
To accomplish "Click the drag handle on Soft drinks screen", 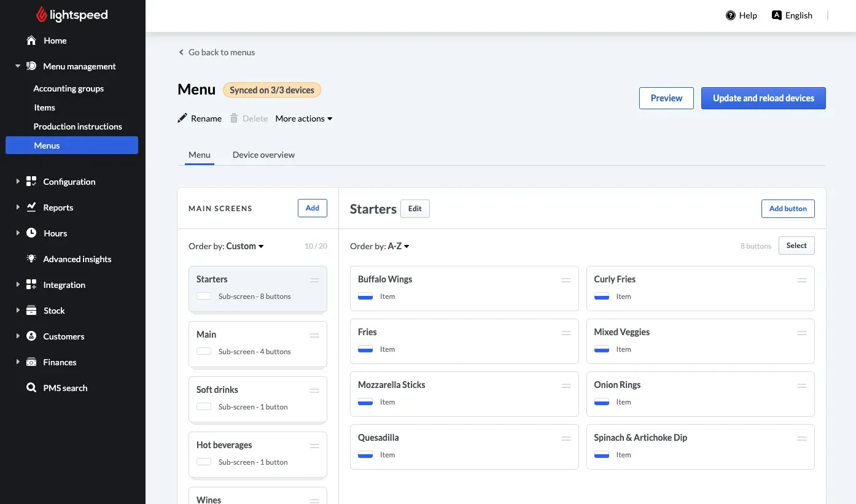I will point(314,390).
